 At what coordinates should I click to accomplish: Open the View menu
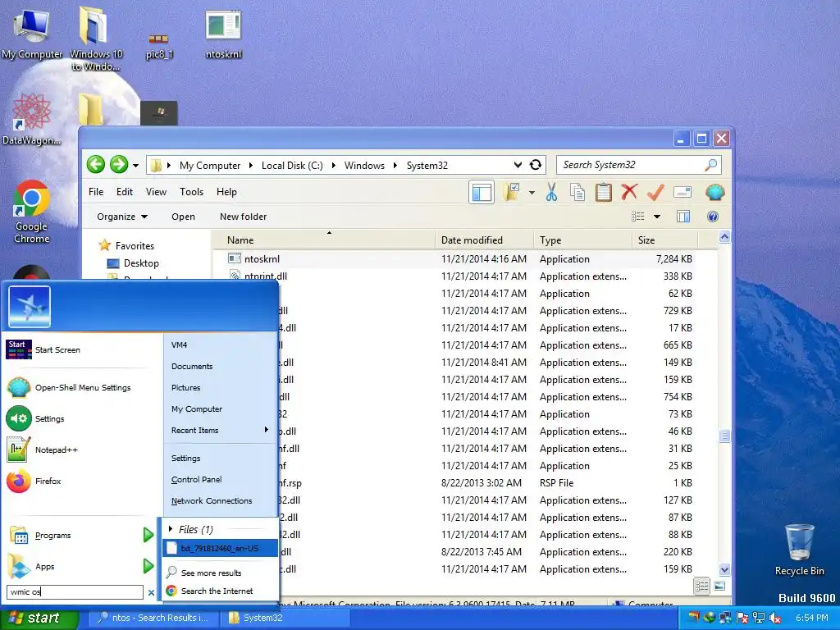click(156, 192)
